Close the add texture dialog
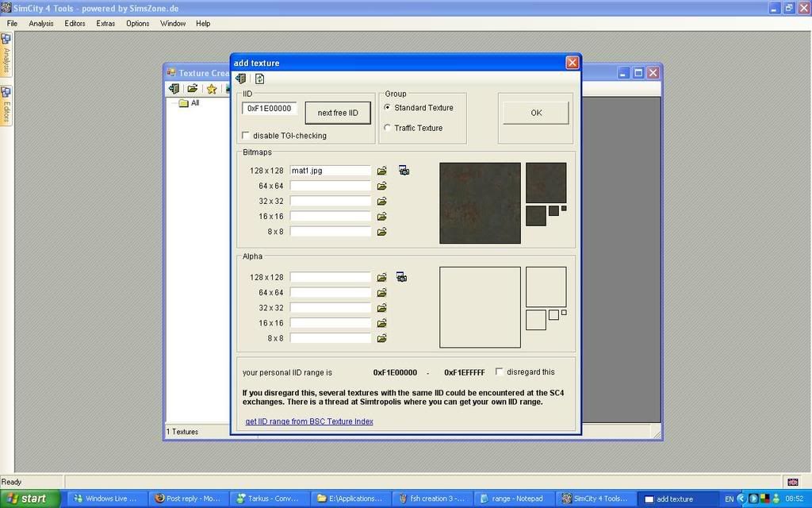The width and height of the screenshot is (812, 508). pos(573,63)
